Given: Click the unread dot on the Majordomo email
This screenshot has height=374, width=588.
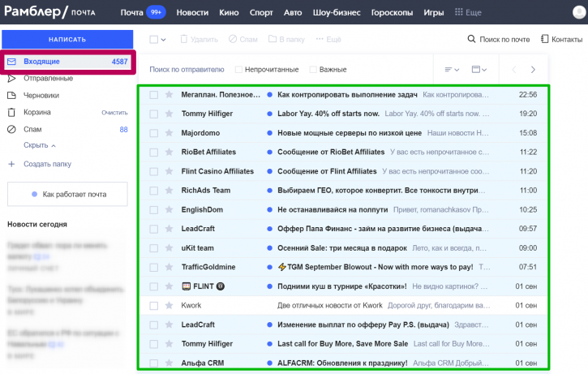Looking at the screenshot, I should pos(269,133).
